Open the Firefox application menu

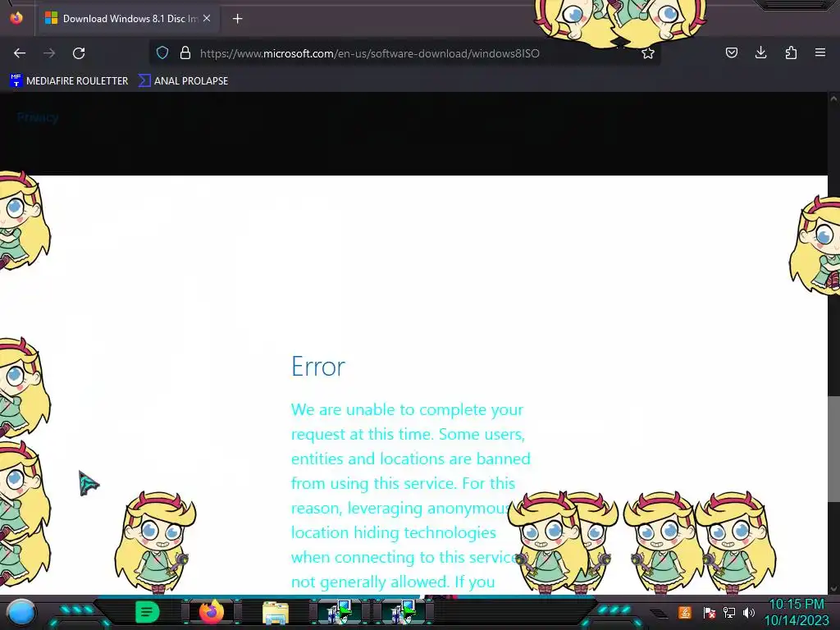pyautogui.click(x=820, y=52)
